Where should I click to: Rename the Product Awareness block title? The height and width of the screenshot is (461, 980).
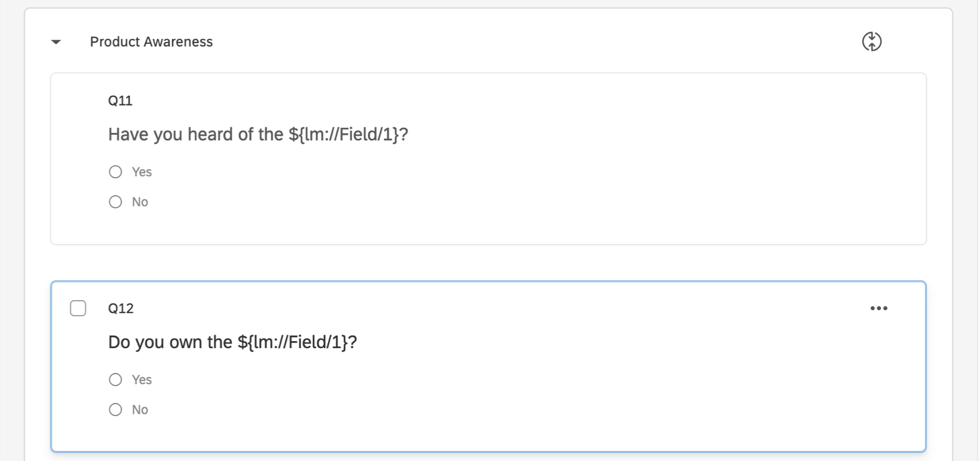(150, 41)
